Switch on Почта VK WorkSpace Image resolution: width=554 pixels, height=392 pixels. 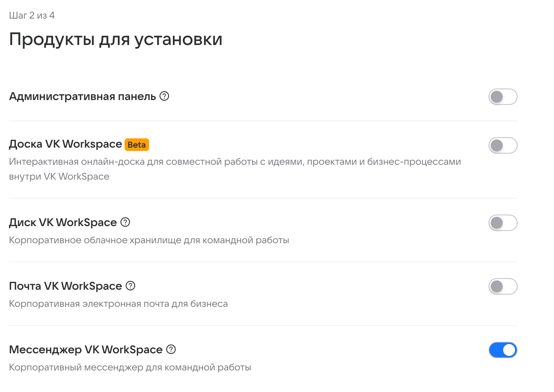tap(503, 286)
